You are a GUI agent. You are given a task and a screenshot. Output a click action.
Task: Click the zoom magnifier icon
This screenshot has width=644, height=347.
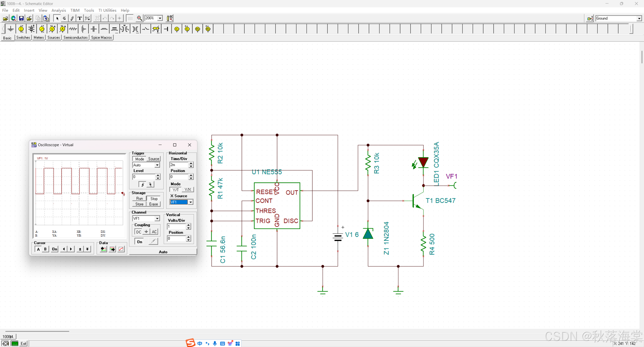(139, 18)
